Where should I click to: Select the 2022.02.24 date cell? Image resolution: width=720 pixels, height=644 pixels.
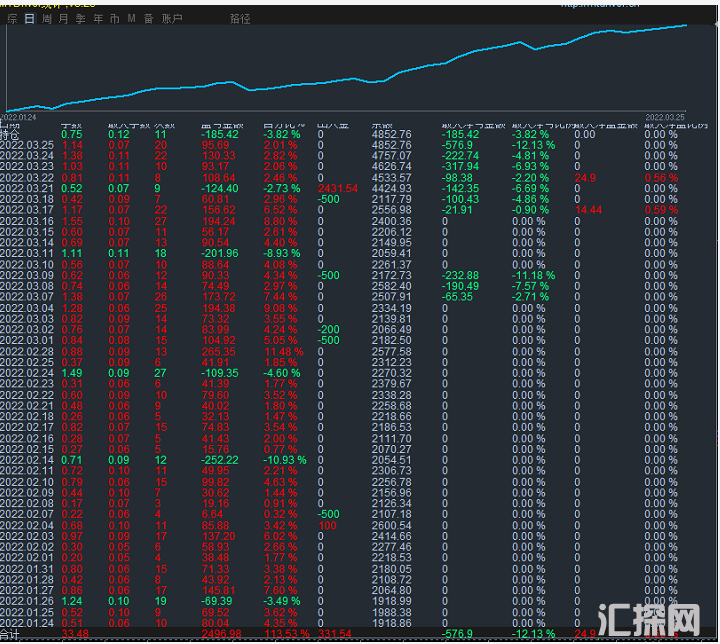[27, 373]
